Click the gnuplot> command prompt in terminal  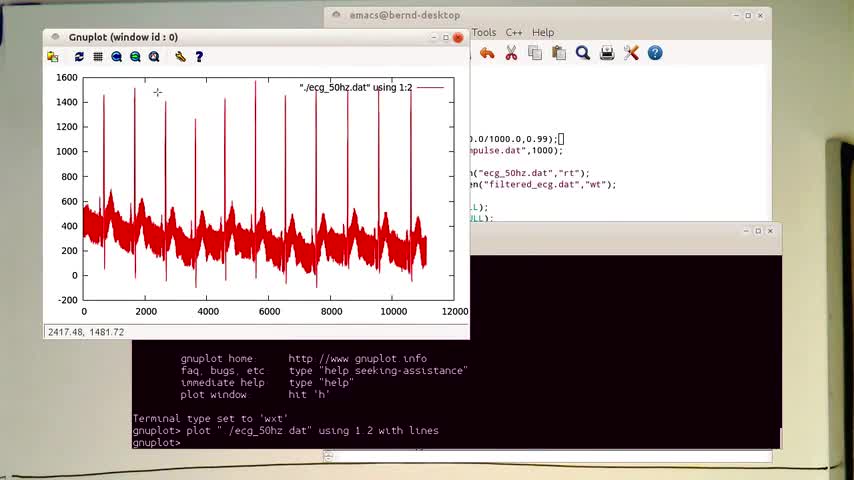click(x=156, y=442)
